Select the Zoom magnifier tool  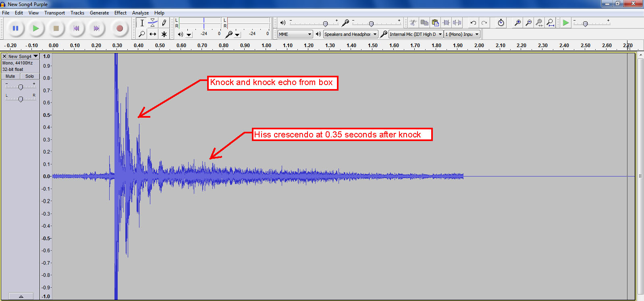click(x=142, y=34)
